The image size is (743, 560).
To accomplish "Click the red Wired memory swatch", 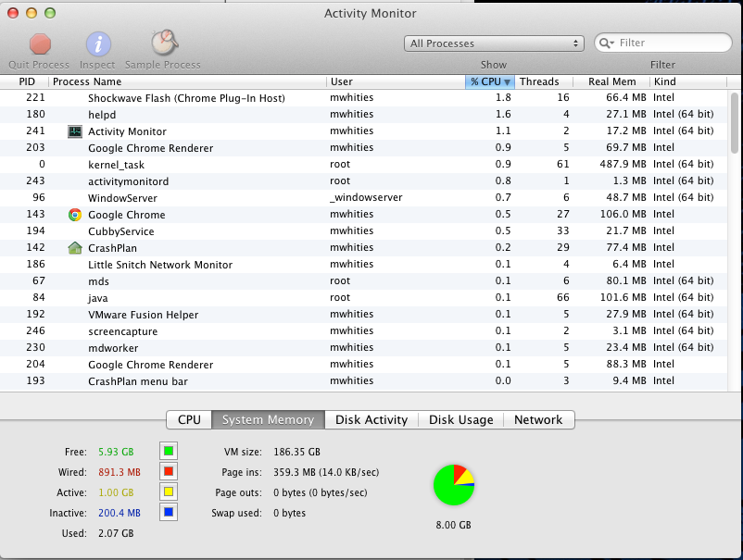I will pyautogui.click(x=169, y=471).
